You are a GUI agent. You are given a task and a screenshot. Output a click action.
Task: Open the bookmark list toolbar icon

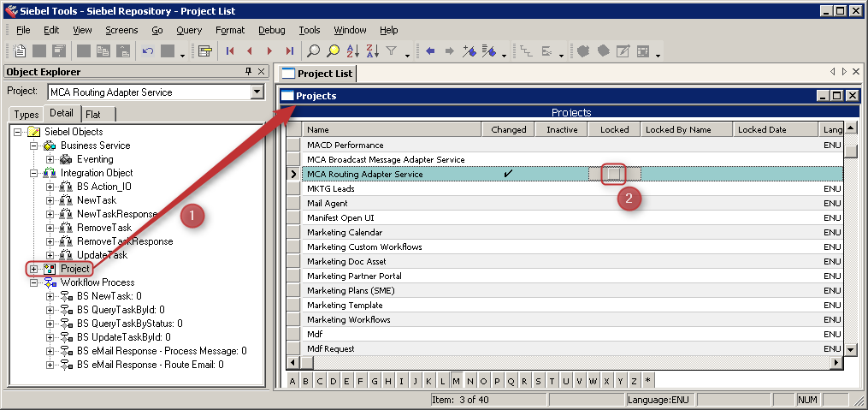(489, 51)
